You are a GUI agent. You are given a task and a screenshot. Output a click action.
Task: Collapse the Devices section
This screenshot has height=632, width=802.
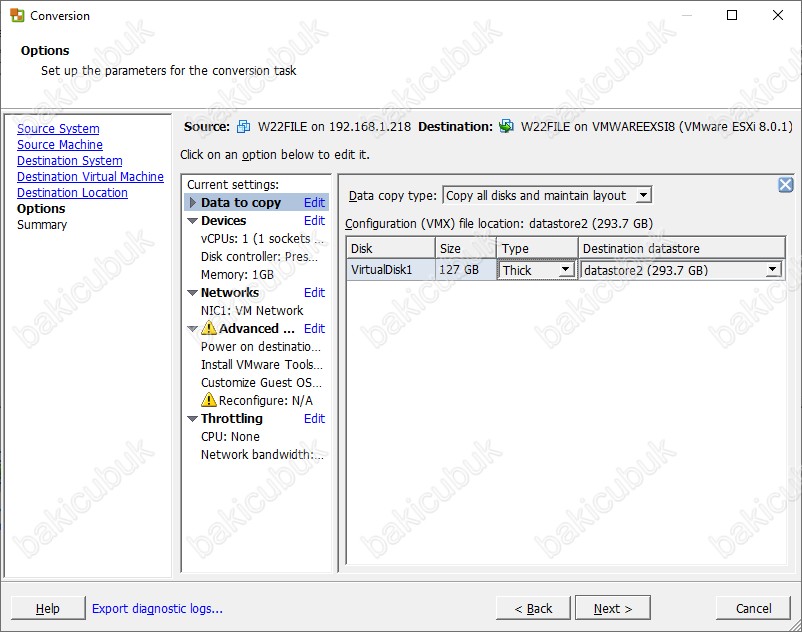click(192, 221)
